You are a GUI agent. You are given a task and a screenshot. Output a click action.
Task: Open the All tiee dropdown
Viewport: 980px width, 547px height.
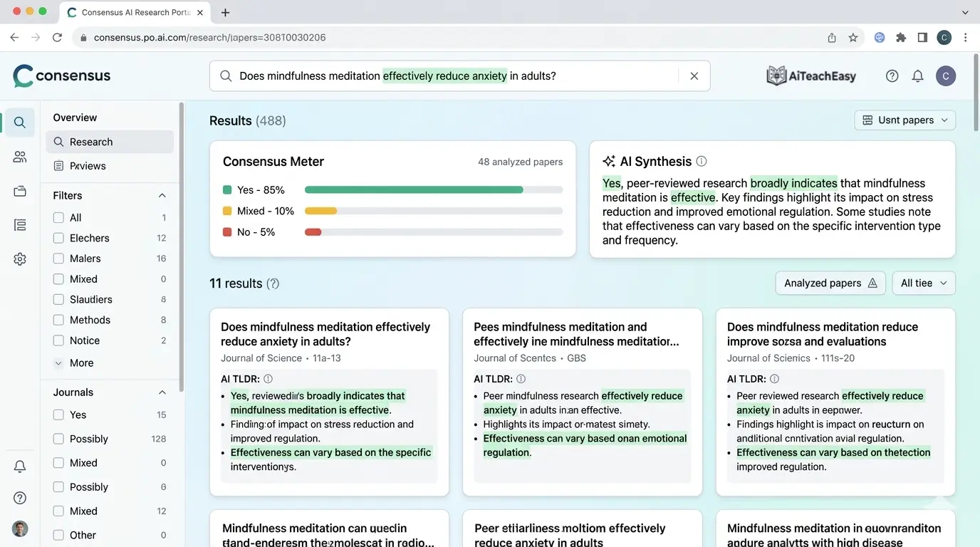tap(923, 283)
